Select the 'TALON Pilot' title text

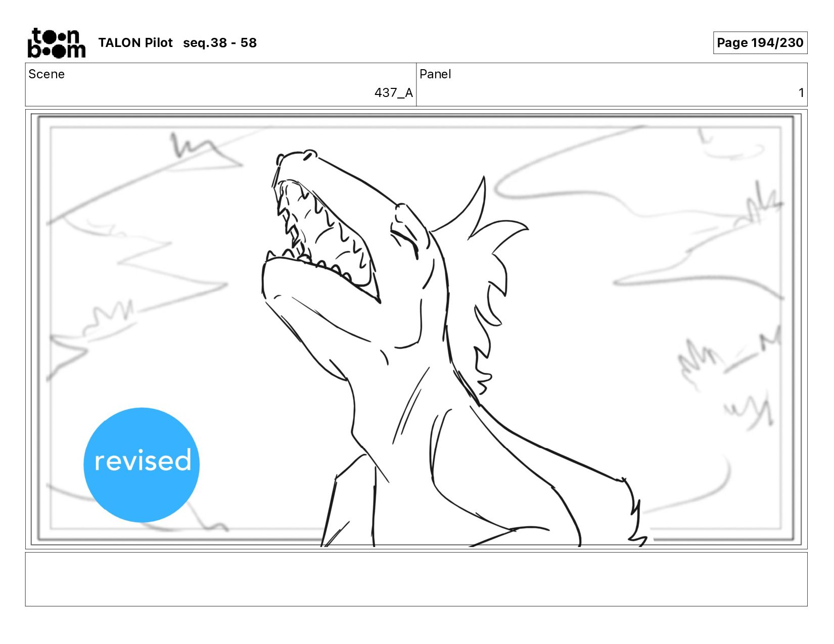coord(135,43)
